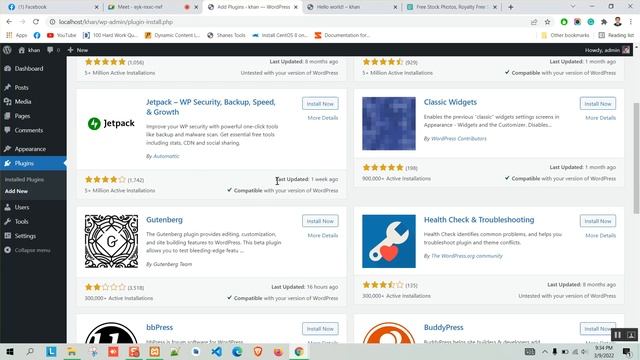The width and height of the screenshot is (640, 360).
Task: Install the Gutenberg plugin
Action: coord(320,221)
